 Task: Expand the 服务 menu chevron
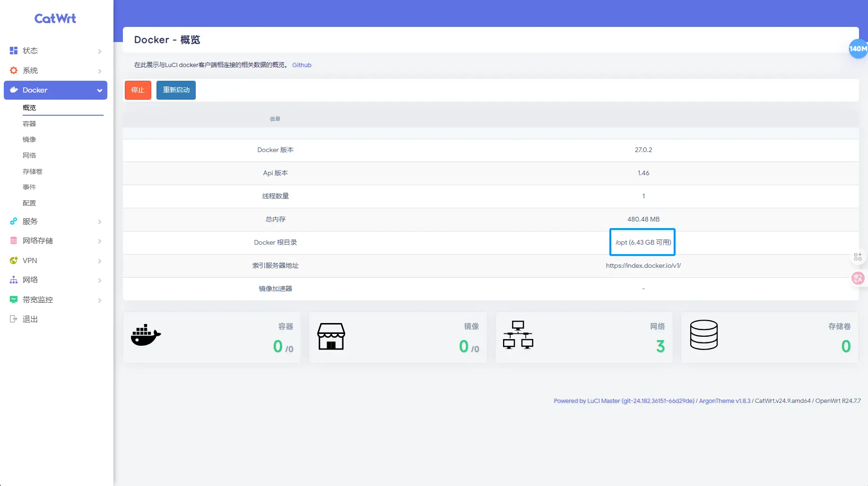[x=100, y=222]
